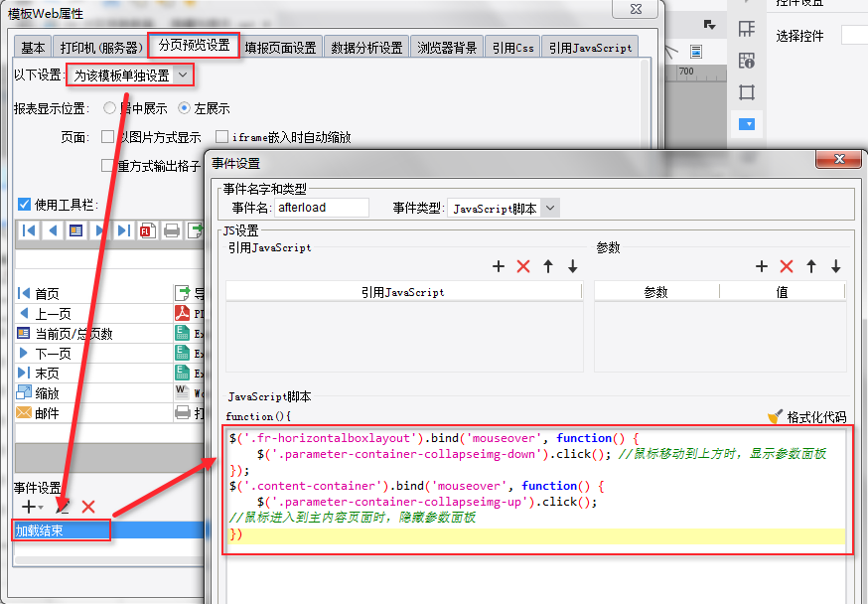
Task: Select 左展示 radio button
Action: coord(184,108)
